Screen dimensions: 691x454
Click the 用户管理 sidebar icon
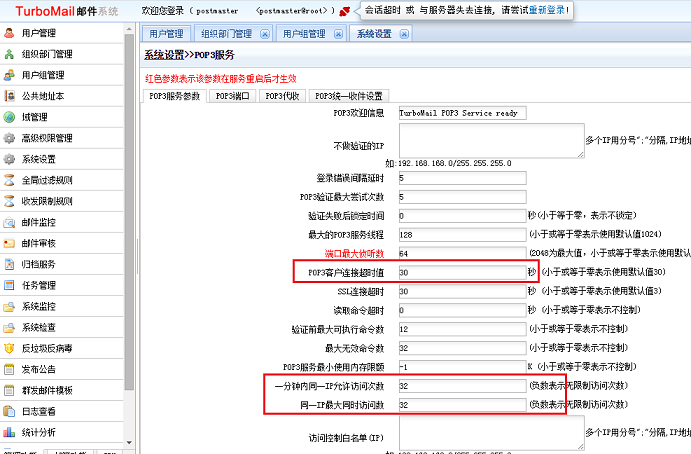pos(9,33)
